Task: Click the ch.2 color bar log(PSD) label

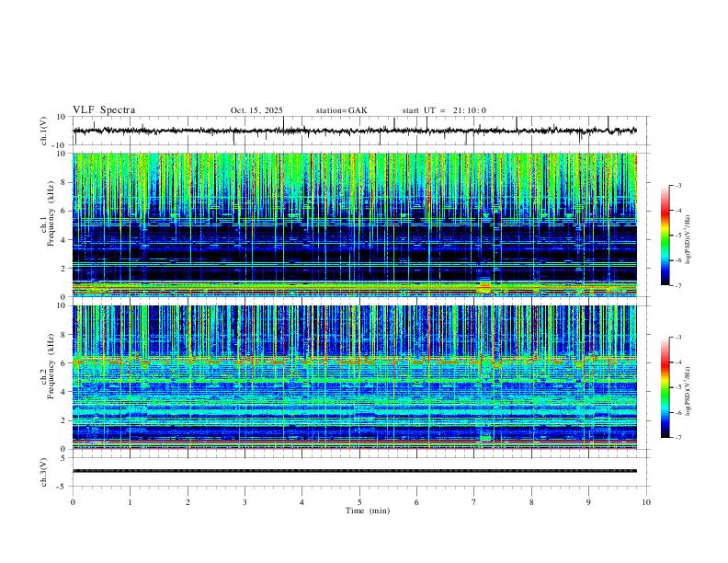Action: click(x=688, y=391)
